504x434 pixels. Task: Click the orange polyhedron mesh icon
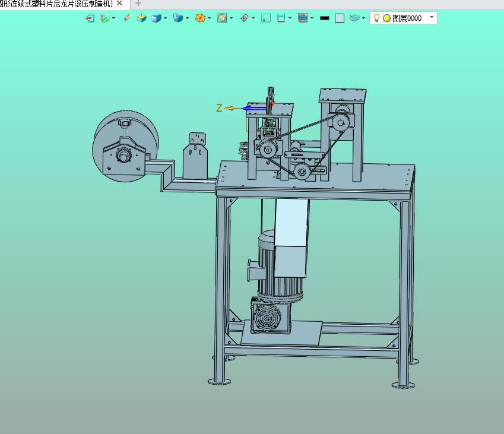coord(200,18)
